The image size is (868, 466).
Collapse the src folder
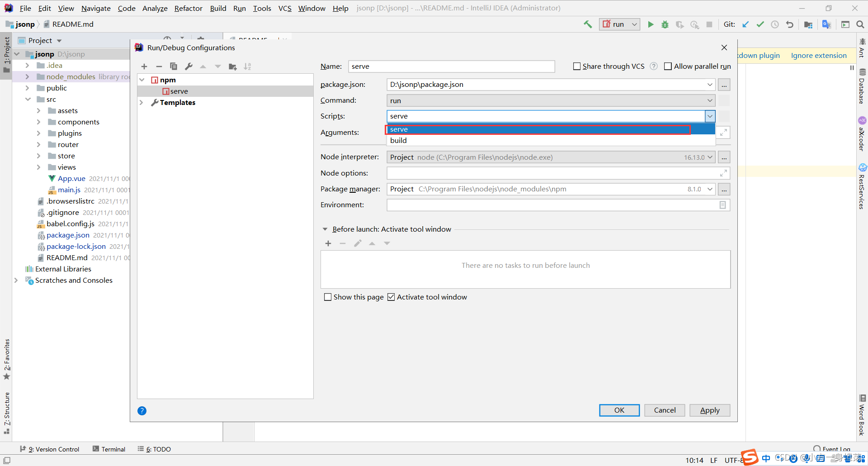(28, 100)
